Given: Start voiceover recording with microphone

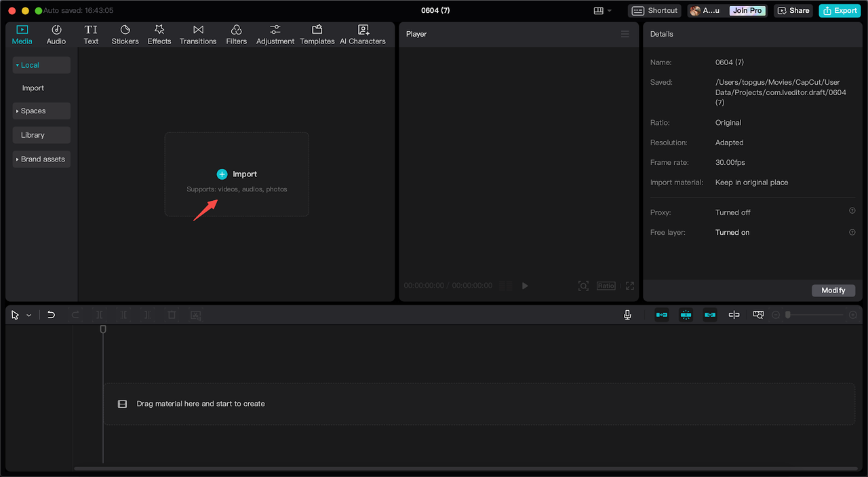Looking at the screenshot, I should [628, 315].
